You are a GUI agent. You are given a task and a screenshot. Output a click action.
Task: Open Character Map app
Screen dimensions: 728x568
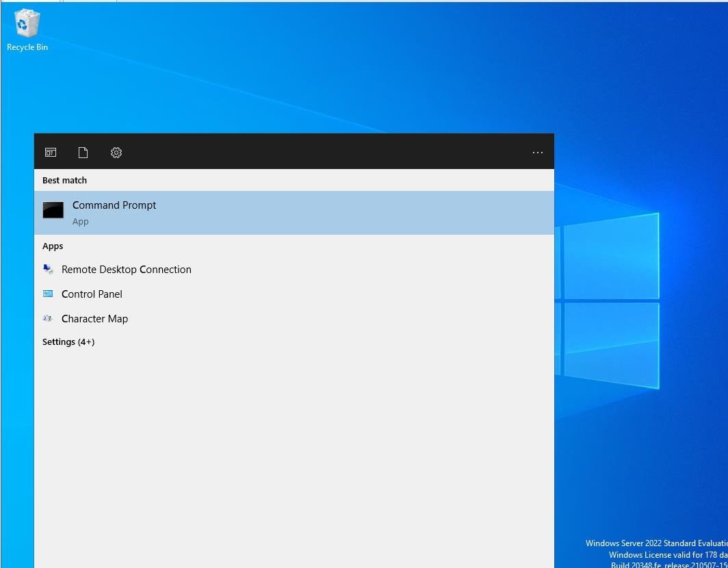click(x=294, y=319)
